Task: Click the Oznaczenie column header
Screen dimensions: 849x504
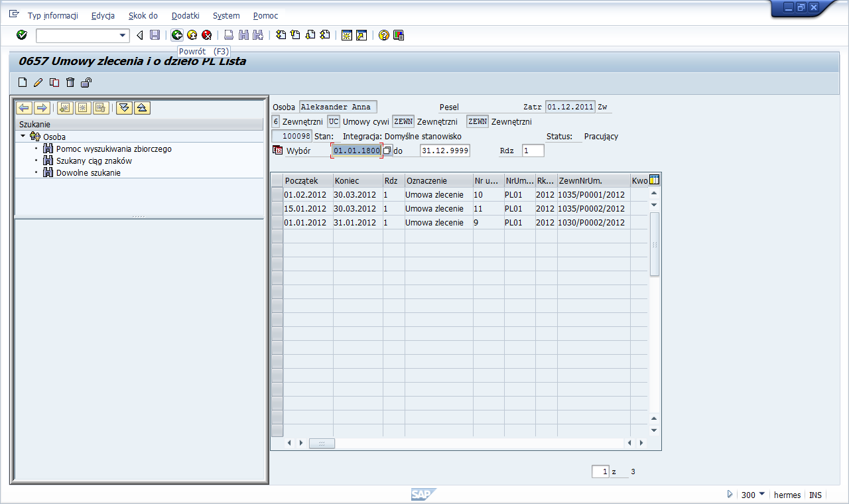Action: (x=438, y=180)
